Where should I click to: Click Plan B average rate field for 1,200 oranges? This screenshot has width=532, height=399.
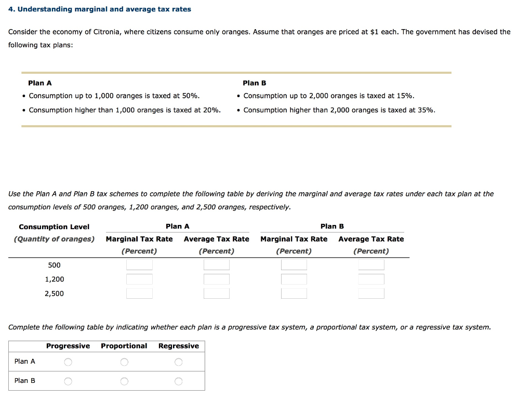tap(371, 279)
